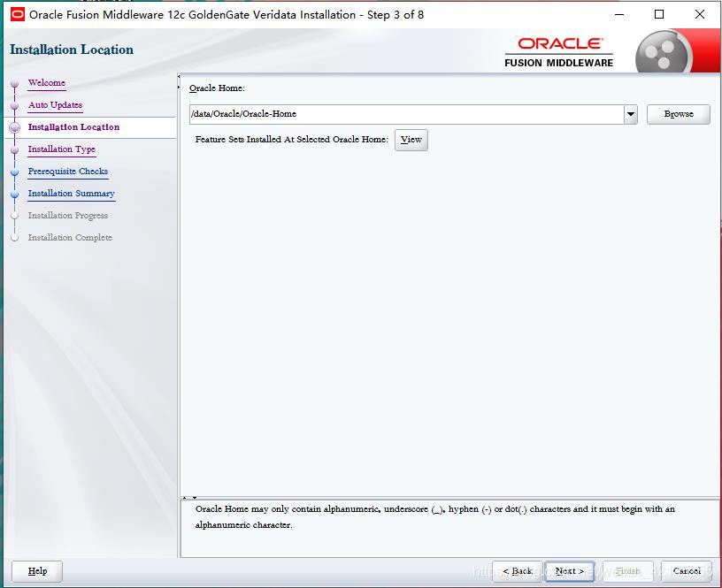722x588 pixels.
Task: Click the Installation Location page heading
Action: coord(72,50)
